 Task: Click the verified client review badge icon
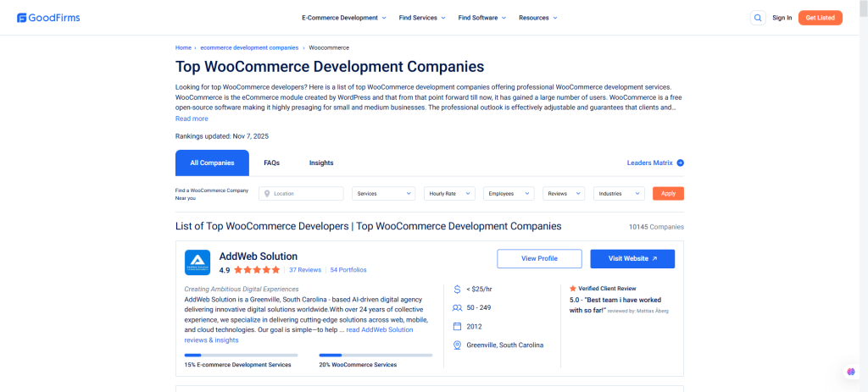coord(573,288)
